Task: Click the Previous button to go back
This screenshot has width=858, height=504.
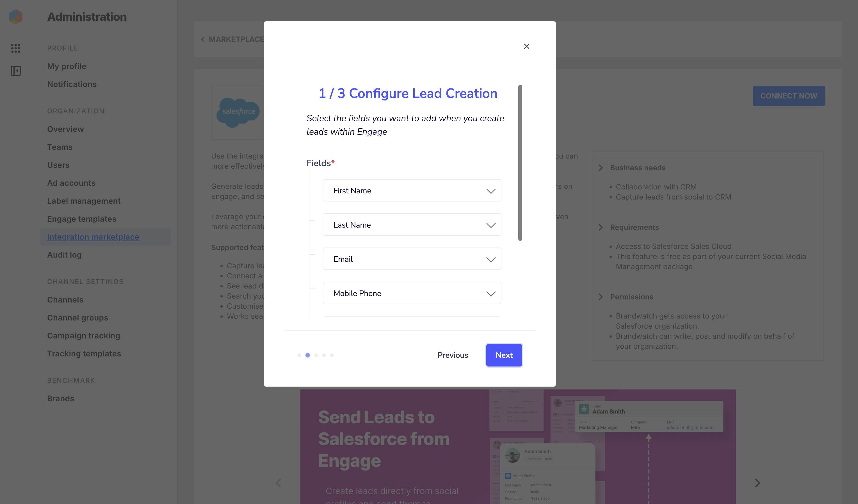Action: coord(452,355)
